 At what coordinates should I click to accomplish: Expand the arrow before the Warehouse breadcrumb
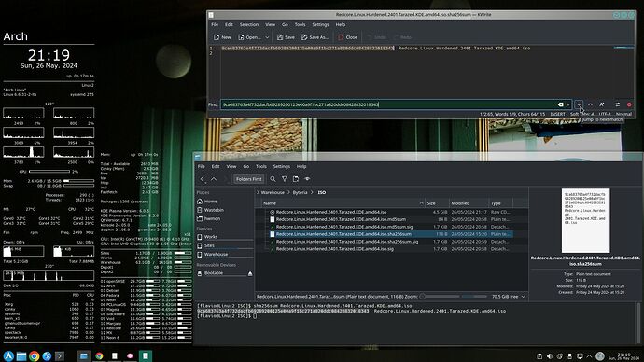(258, 192)
